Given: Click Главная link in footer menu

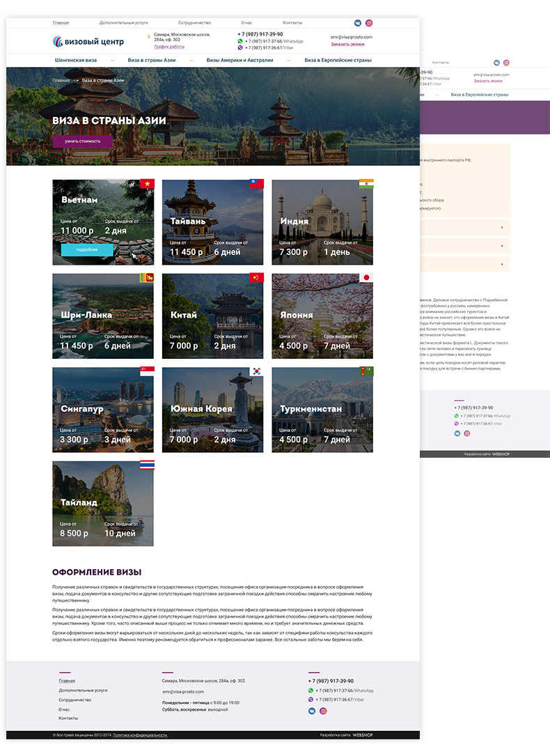Looking at the screenshot, I should click(x=67, y=681).
